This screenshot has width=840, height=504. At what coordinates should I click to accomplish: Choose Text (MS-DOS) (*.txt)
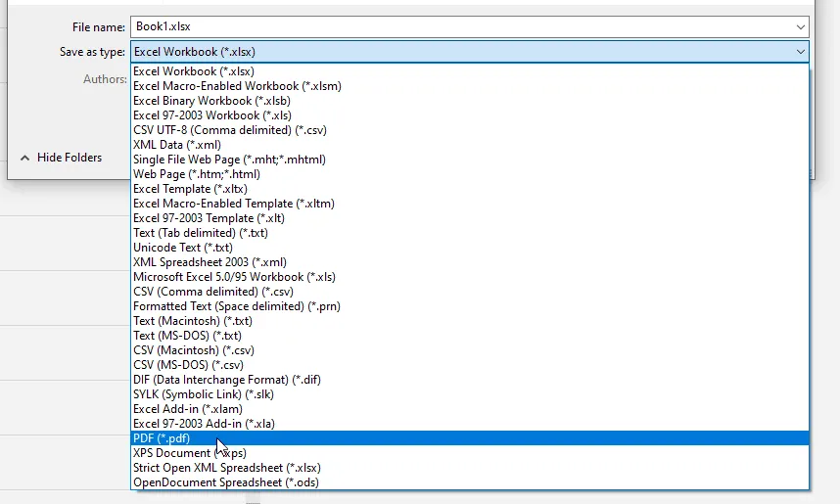tap(469, 336)
